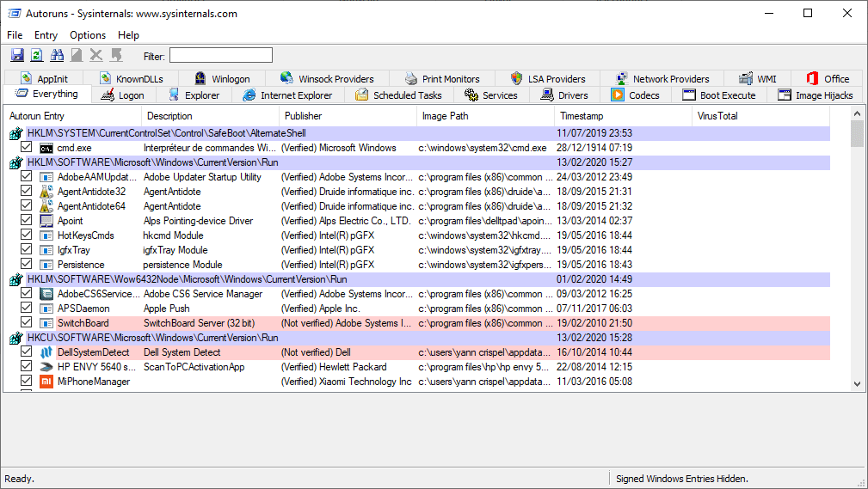Disable the SwitchBoard autorun checkbox
Screen dimensions: 868x489
[x=27, y=323]
